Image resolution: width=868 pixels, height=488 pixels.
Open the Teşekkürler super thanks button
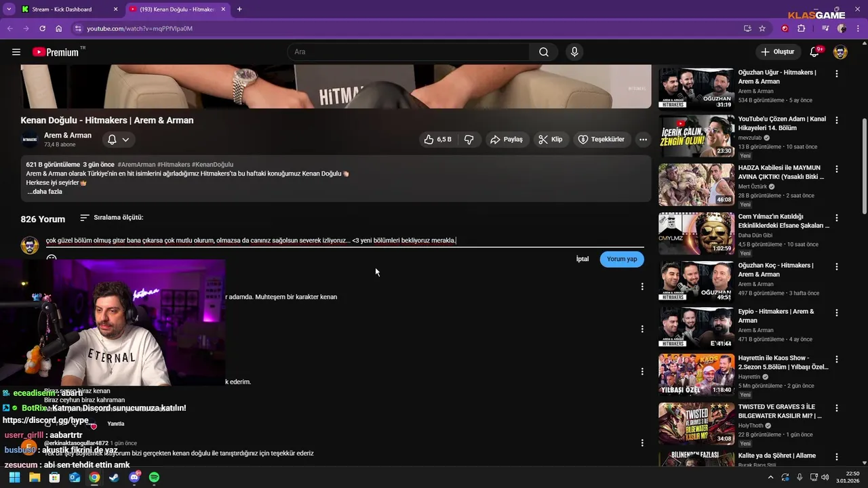(x=601, y=140)
